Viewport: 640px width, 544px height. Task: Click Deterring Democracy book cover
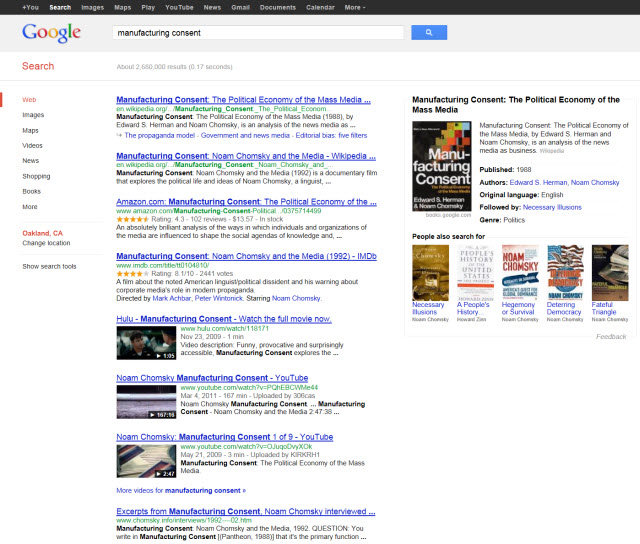pos(565,273)
